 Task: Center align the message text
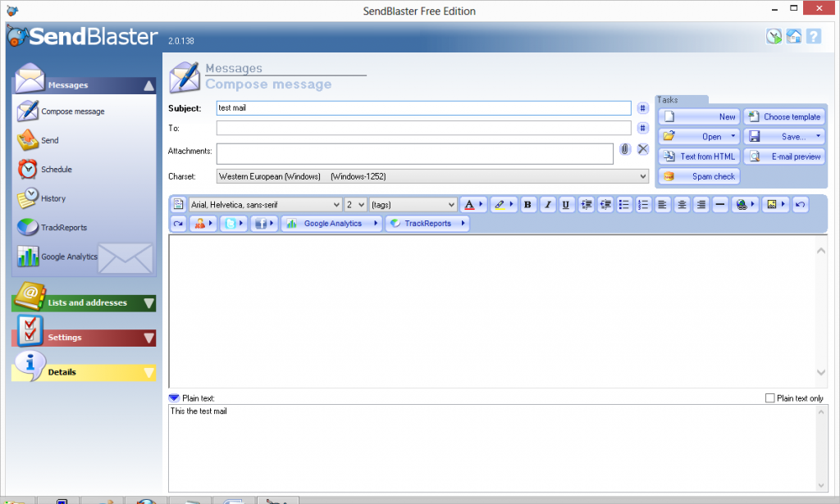(x=682, y=205)
